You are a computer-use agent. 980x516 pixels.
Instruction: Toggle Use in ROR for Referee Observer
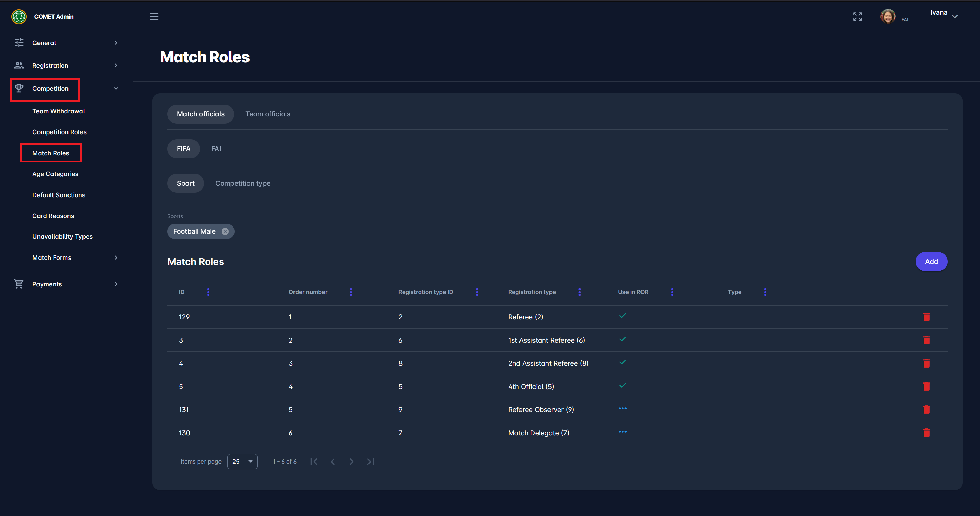[x=622, y=409]
